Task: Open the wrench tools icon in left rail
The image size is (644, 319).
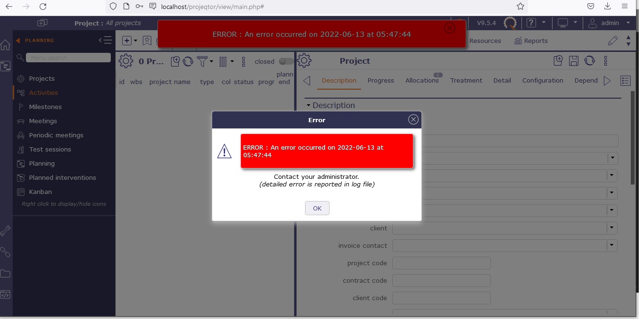Action: click(x=5, y=231)
